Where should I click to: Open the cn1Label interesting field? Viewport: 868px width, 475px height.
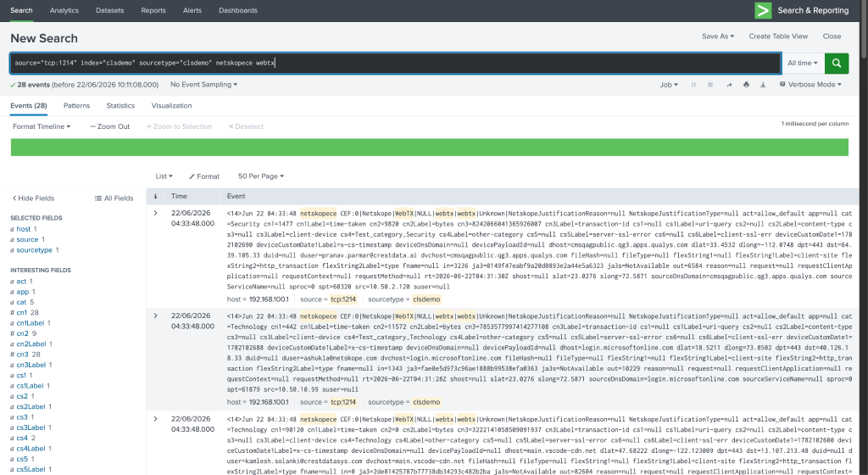tap(30, 323)
